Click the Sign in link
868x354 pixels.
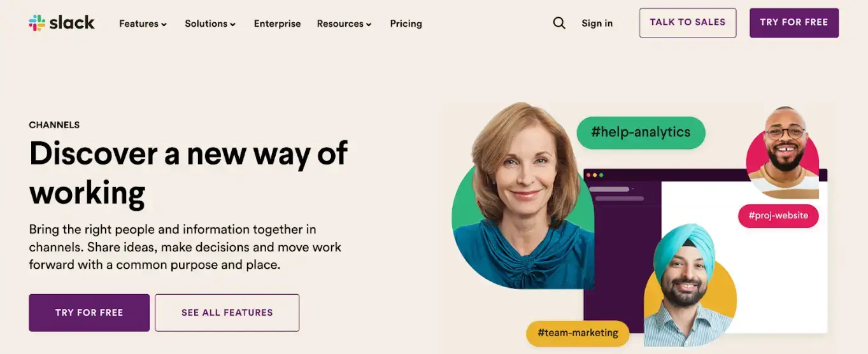[597, 23]
